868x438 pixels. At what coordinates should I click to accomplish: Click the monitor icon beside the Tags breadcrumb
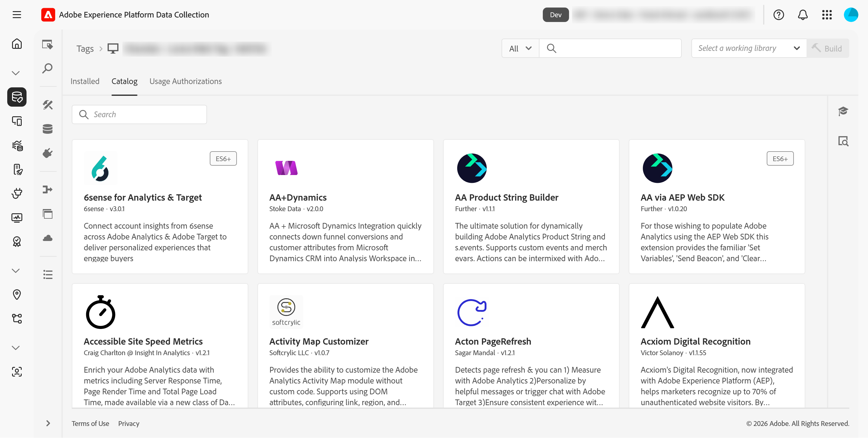(x=113, y=48)
